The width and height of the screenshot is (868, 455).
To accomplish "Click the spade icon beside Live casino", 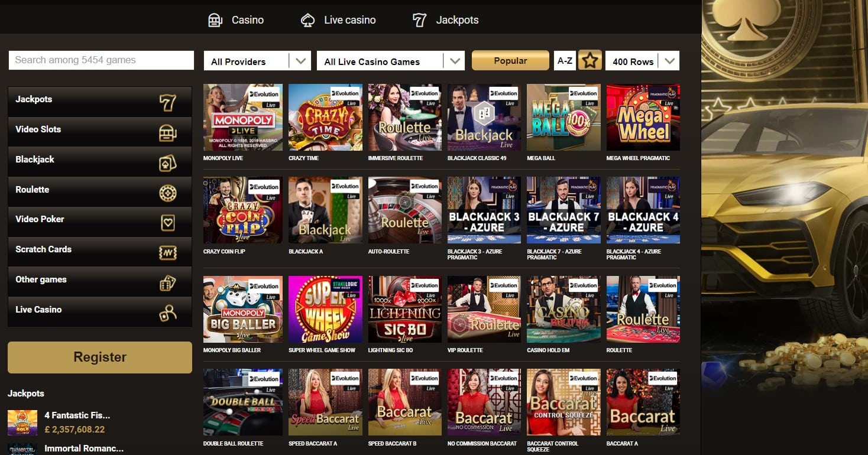I will click(307, 20).
